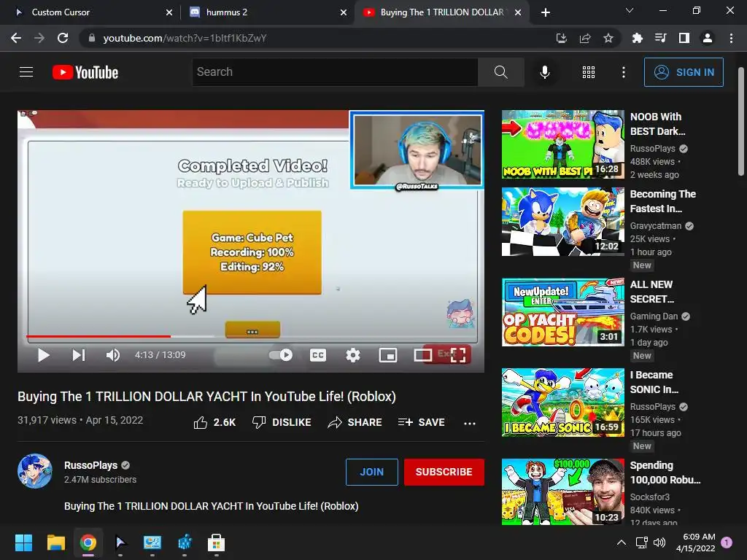Bookmark this page with star
Image resolution: width=747 pixels, height=560 pixels.
click(608, 38)
